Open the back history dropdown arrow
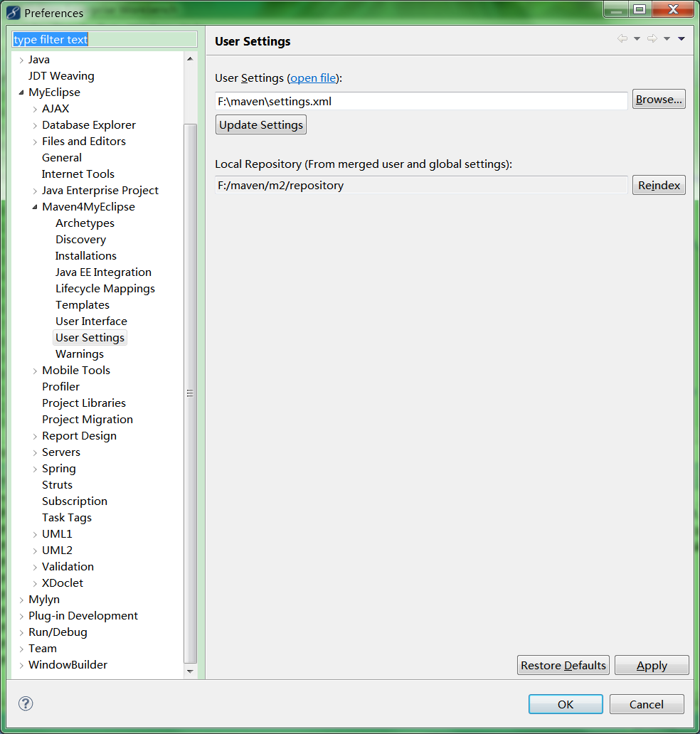Image resolution: width=700 pixels, height=734 pixels. pos(637,38)
